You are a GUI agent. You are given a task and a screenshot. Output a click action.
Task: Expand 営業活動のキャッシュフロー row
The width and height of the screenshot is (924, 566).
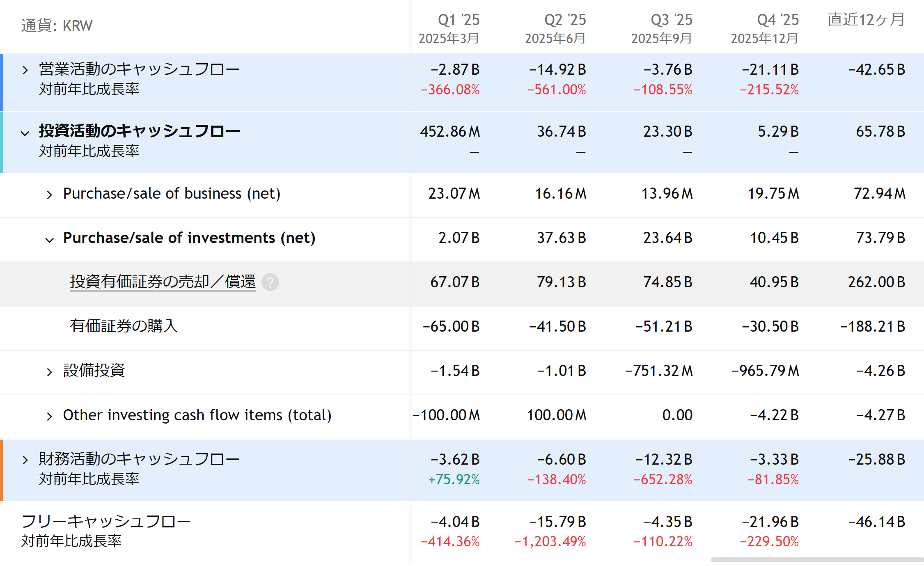pyautogui.click(x=25, y=70)
